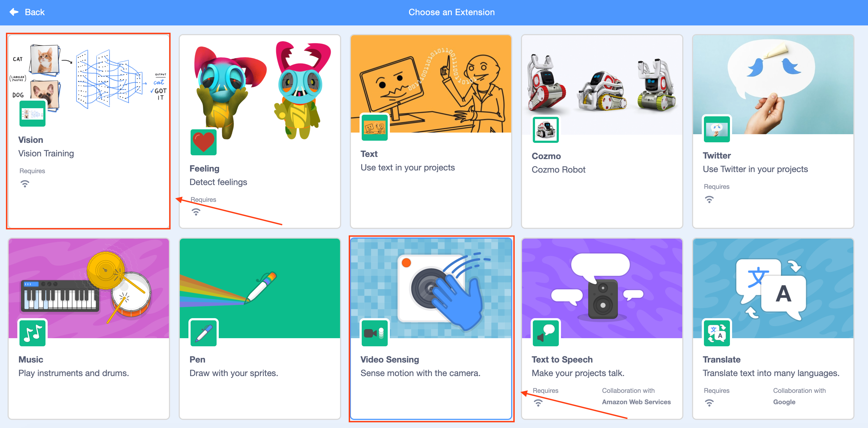Open the Video Sensing camera hand banner

(431, 288)
